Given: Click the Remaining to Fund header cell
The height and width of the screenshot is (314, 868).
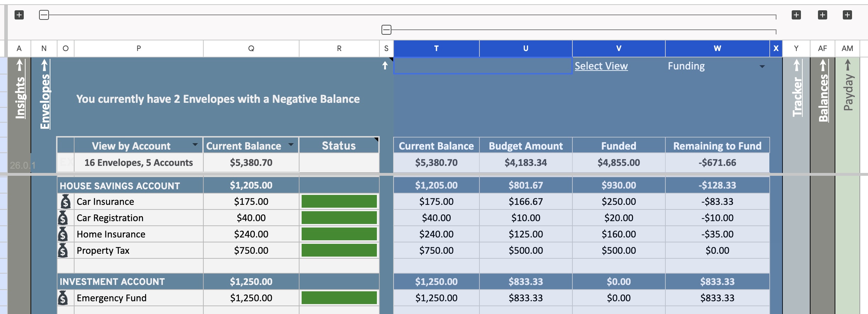Looking at the screenshot, I should [718, 146].
